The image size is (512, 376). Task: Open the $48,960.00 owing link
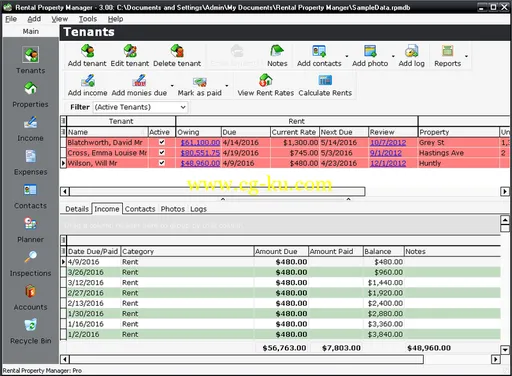pyautogui.click(x=200, y=163)
